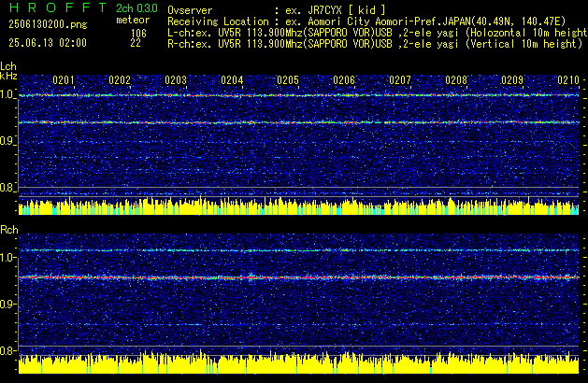Click the version label 2ch 0.3.0

coord(136,8)
